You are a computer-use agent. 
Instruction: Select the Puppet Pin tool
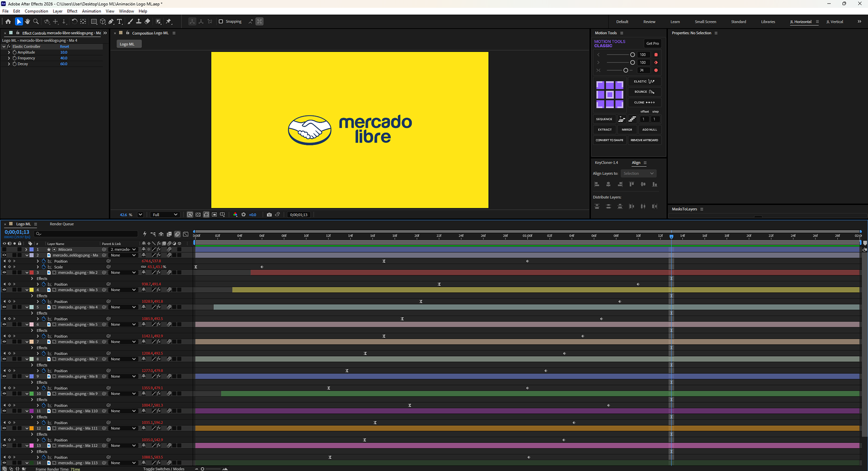pos(169,21)
